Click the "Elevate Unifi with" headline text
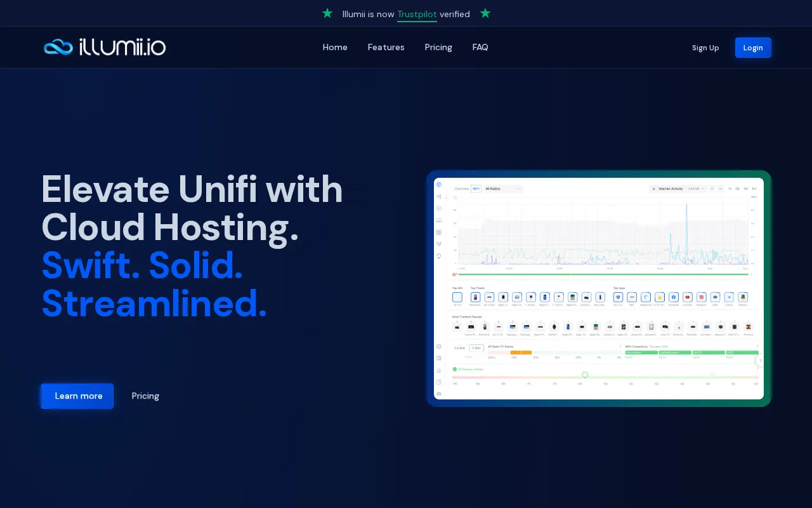Viewport: 812px width, 508px height. (x=192, y=189)
